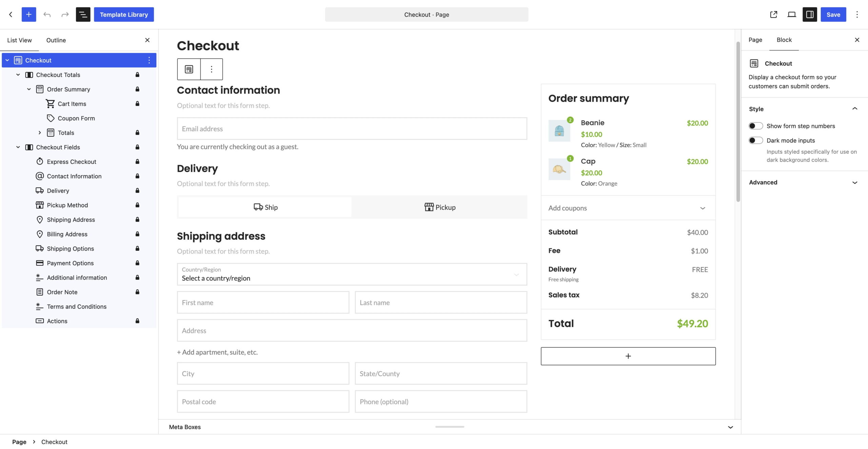This screenshot has width=868, height=449.
Task: Click the Shipping Address pin icon
Action: 40,220
